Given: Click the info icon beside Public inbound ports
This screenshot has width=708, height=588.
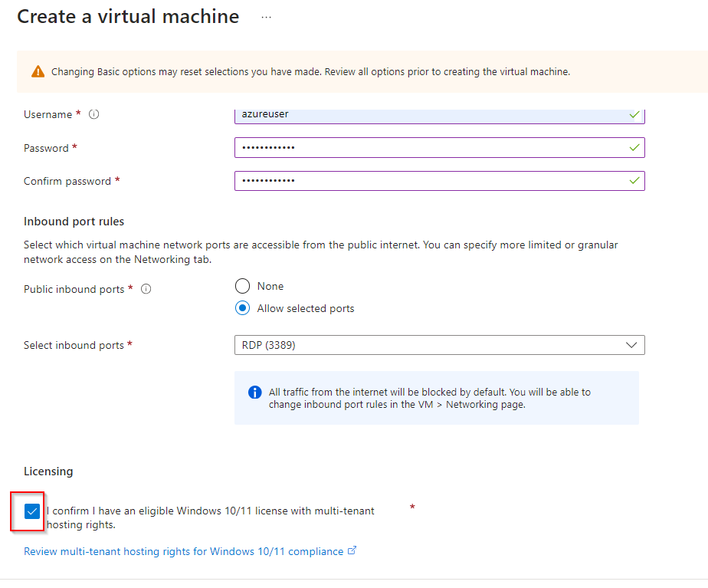Looking at the screenshot, I should coord(146,289).
